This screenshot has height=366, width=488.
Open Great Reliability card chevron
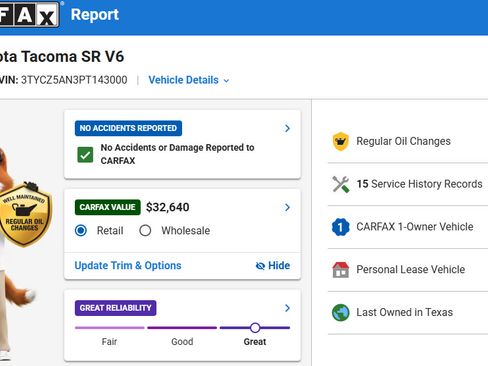[x=287, y=308]
